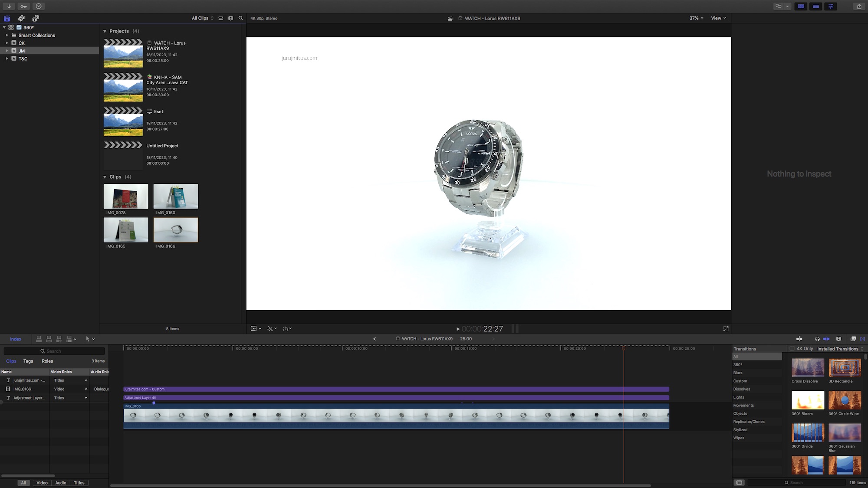
Task: Open the enhancements magic wand dropdown
Action: 272,329
